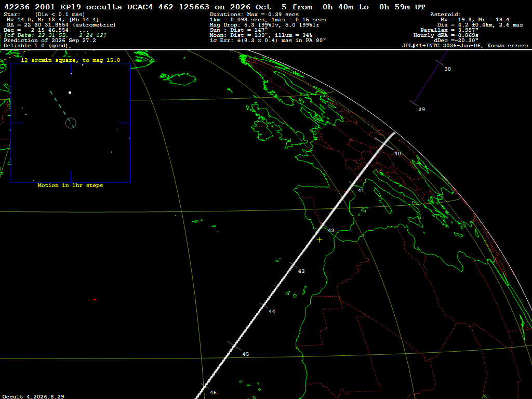Click the '12 arcmin square' chart caption
Viewport: 532px width, 399px height.
coord(70,60)
